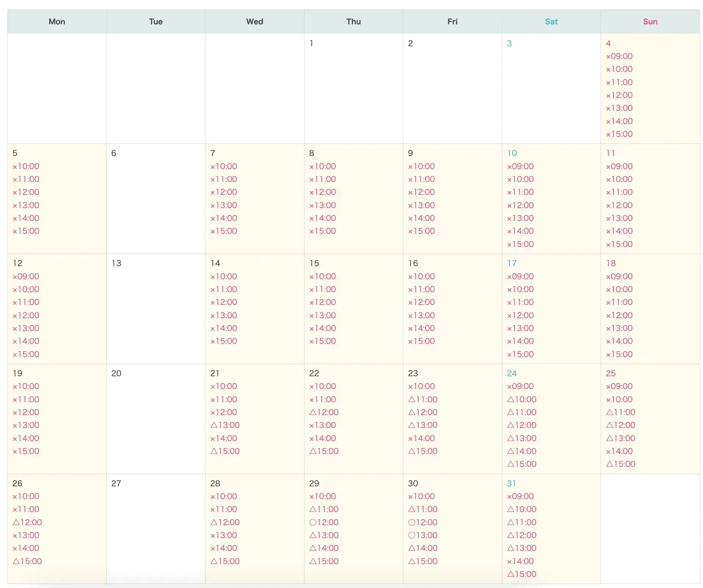Choose △13:00 on the 29th
703x588 pixels.
(x=324, y=535)
